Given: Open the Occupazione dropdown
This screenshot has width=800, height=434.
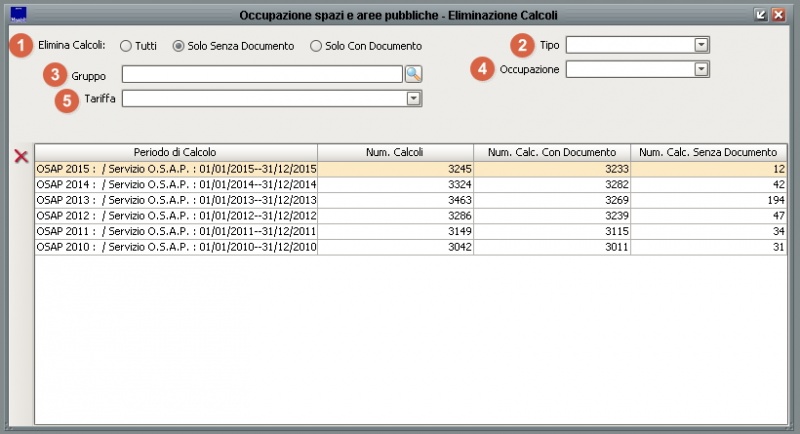Looking at the screenshot, I should [702, 69].
